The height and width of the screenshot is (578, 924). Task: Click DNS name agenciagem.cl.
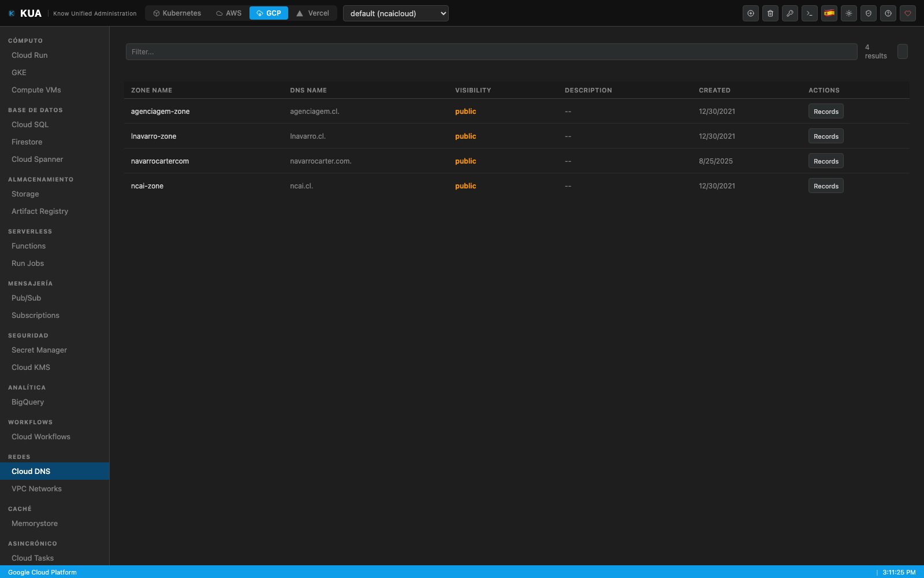[315, 112]
